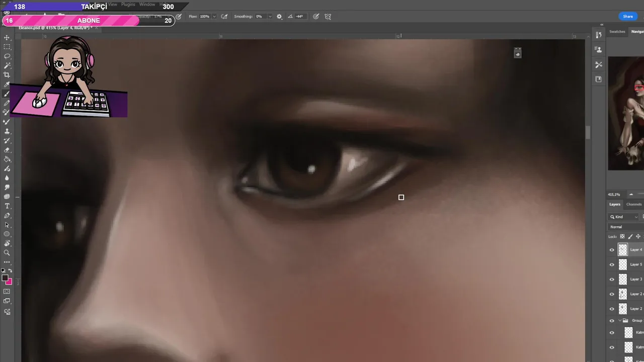The image size is (644, 362).
Task: Lock position move icon in Layers
Action: 638,236
